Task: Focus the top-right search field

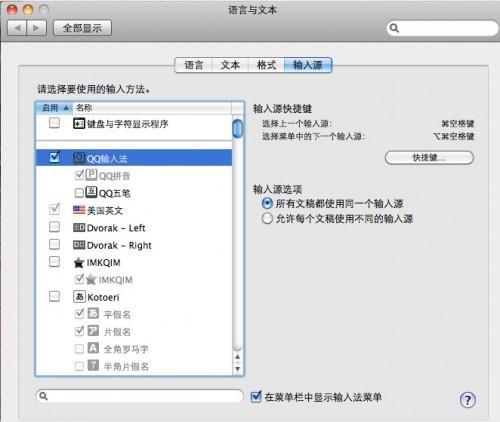Action: 442,28
